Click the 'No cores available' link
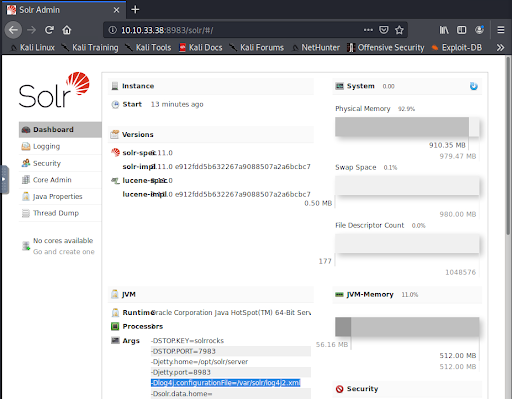The height and width of the screenshot is (399, 512). (x=63, y=241)
